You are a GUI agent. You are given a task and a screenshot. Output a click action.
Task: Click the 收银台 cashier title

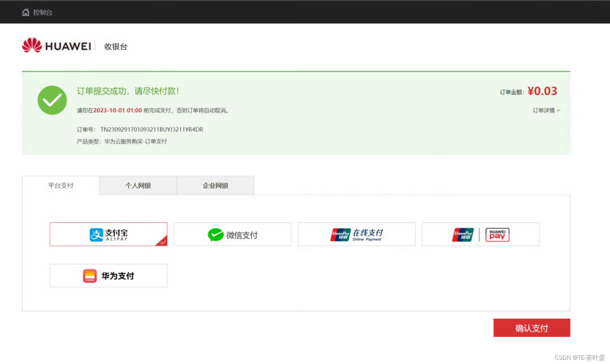click(x=116, y=47)
